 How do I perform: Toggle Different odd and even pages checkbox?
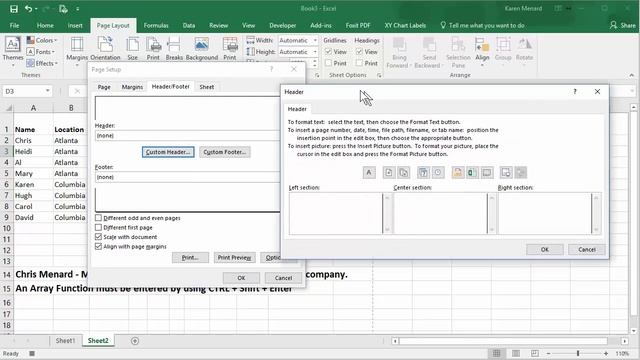(98, 218)
